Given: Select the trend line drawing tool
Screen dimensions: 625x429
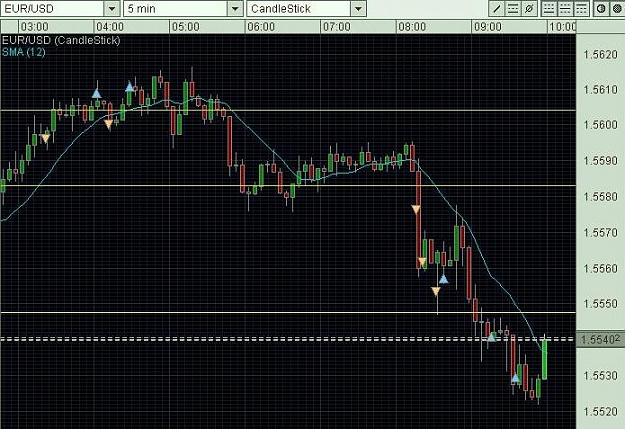Looking at the screenshot, I should point(497,8).
